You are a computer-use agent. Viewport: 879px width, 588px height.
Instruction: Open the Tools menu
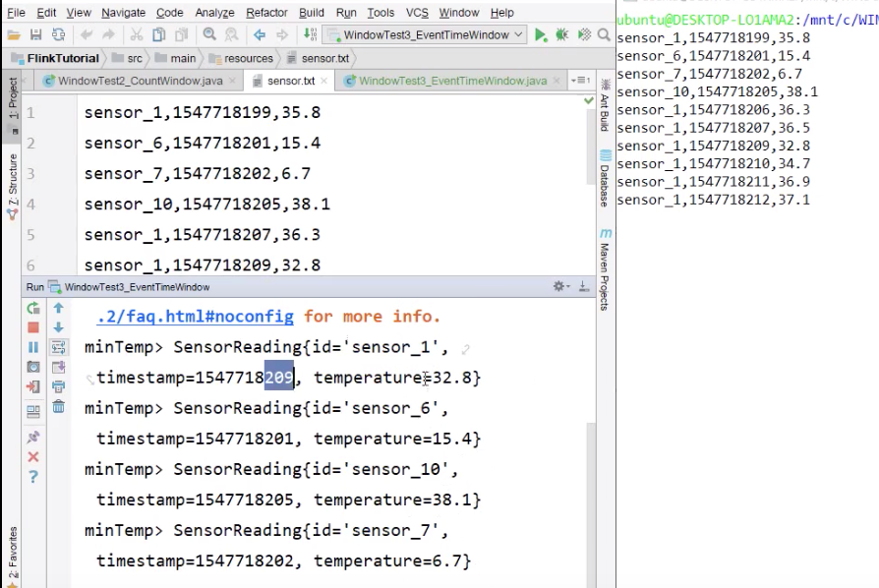(x=381, y=13)
